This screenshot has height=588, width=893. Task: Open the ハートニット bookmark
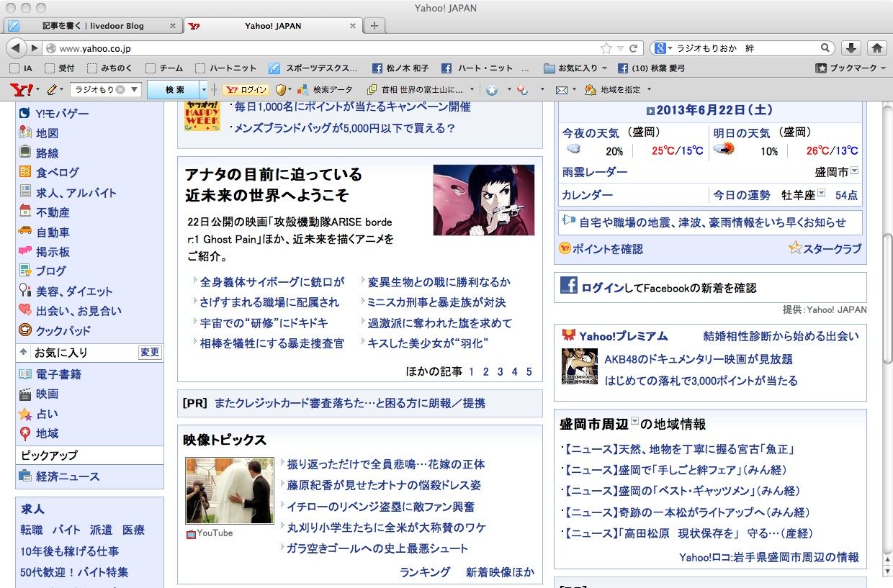coord(226,68)
